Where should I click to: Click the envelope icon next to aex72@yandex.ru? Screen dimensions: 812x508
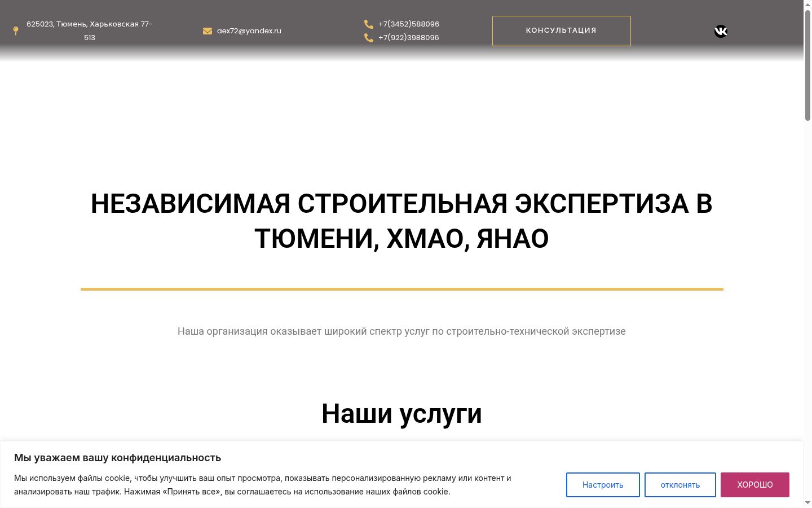208,31
